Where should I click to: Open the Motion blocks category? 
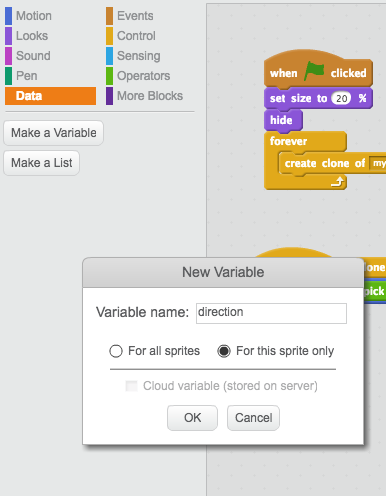point(34,16)
